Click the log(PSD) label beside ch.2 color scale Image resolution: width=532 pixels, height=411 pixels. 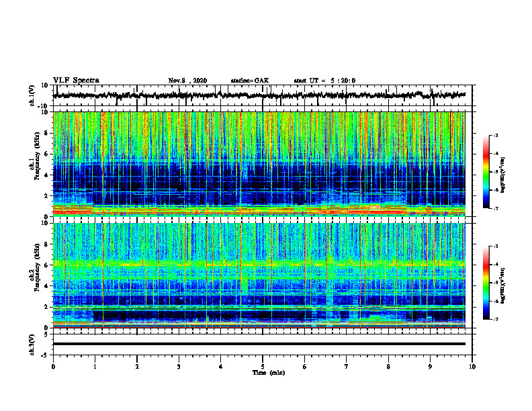click(503, 285)
